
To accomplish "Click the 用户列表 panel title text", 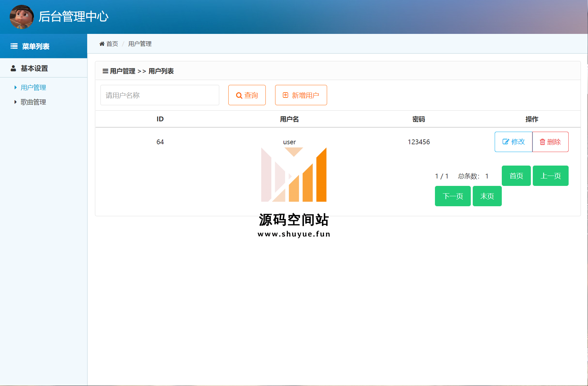I will click(161, 71).
